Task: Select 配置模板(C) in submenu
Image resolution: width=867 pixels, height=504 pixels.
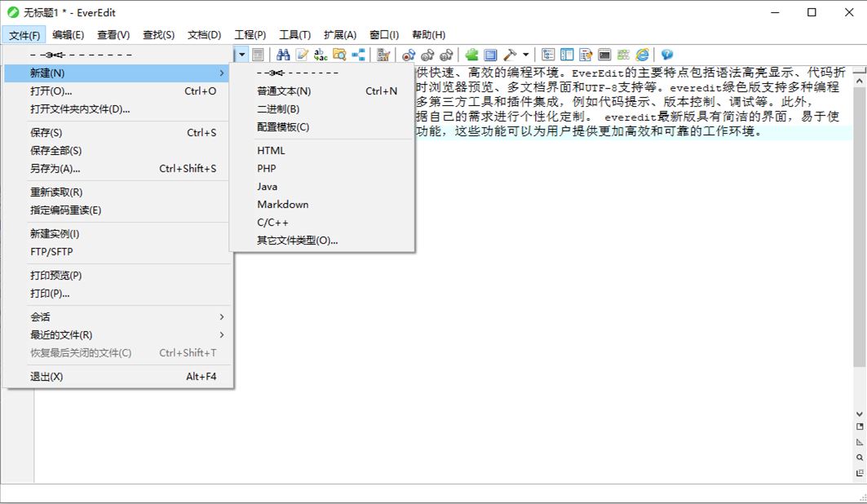Action: [322, 127]
